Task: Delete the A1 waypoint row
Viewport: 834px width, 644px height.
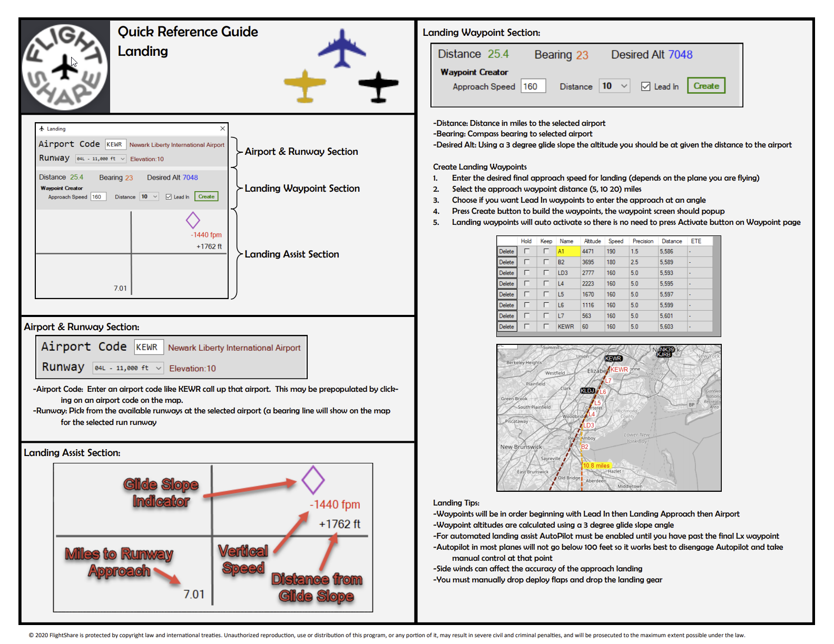Action: coord(507,251)
